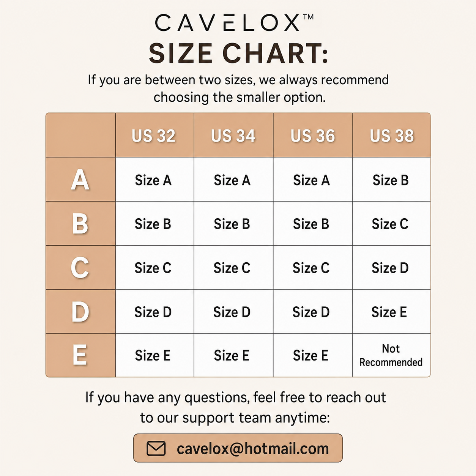This screenshot has width=476, height=476.
Task: Click Size A under US 32
Action: click(153, 180)
